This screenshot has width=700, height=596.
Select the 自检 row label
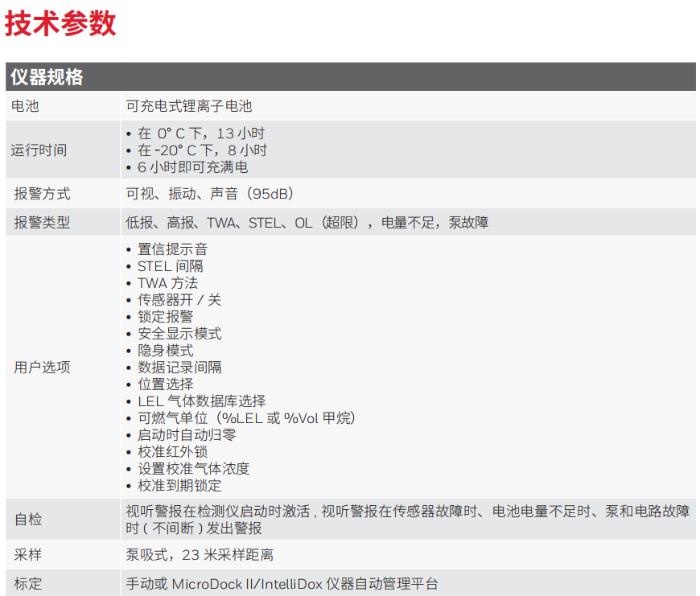click(28, 520)
